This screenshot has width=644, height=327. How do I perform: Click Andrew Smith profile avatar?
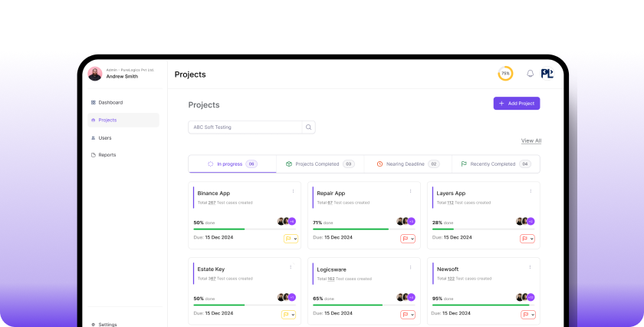click(x=95, y=74)
